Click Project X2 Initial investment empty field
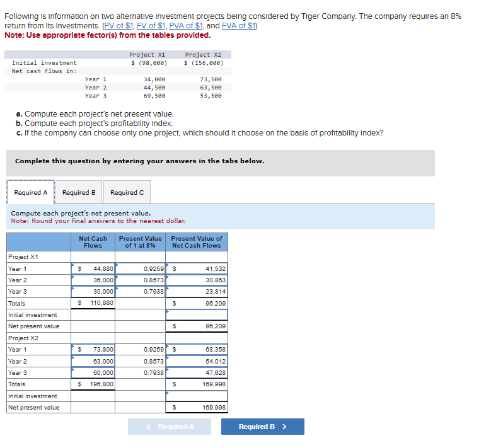Screen dimensions: 491x448 point(197,396)
